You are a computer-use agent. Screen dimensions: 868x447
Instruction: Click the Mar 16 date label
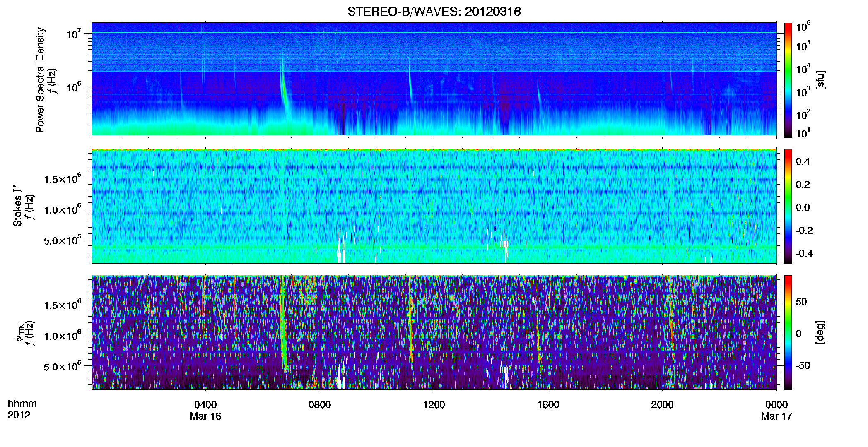pyautogui.click(x=205, y=416)
